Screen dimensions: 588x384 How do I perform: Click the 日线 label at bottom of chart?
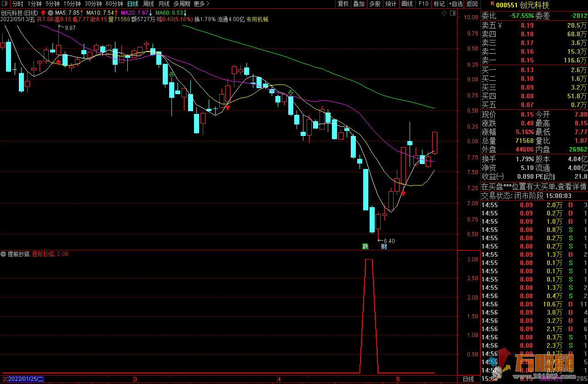[x=468, y=379]
